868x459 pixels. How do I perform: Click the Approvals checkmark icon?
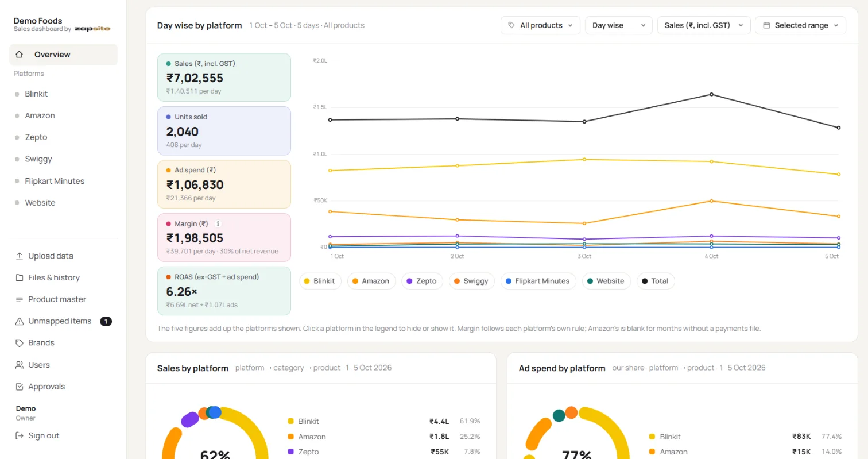click(20, 387)
